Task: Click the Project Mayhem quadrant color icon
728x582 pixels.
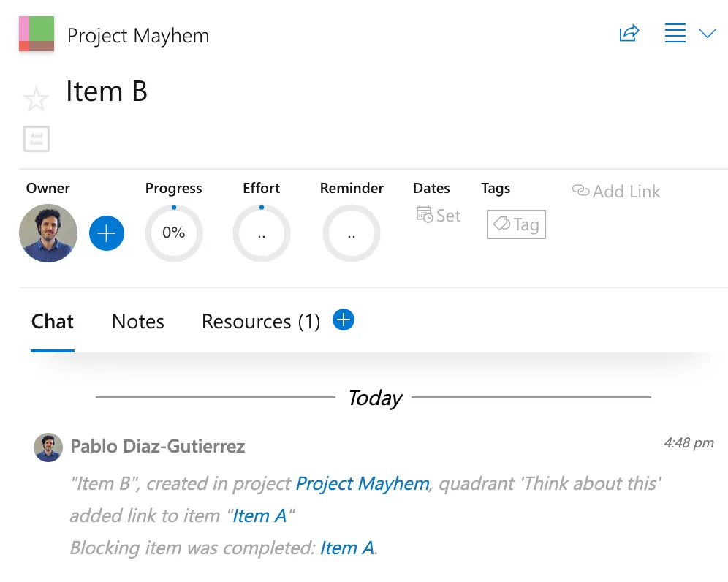Action: coord(36,33)
